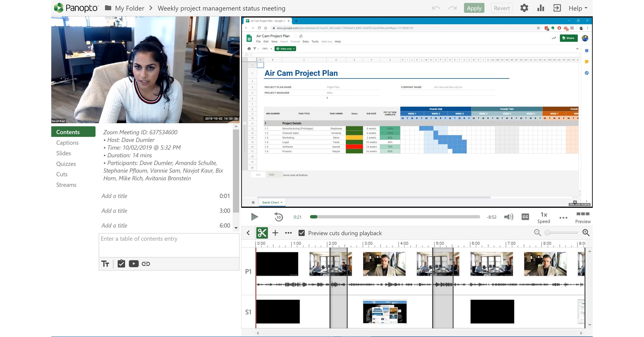The width and height of the screenshot is (644, 337).
Task: Add a quiz via clipboard checkmark icon
Action: coord(121,263)
